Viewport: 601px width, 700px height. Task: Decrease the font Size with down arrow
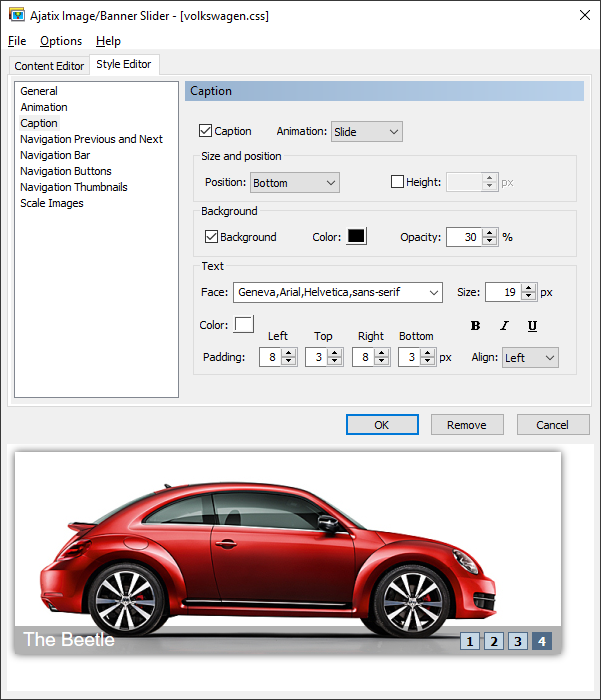click(529, 296)
